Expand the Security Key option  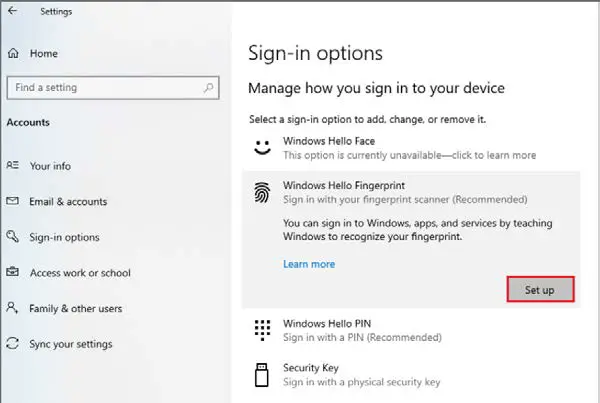(411, 375)
